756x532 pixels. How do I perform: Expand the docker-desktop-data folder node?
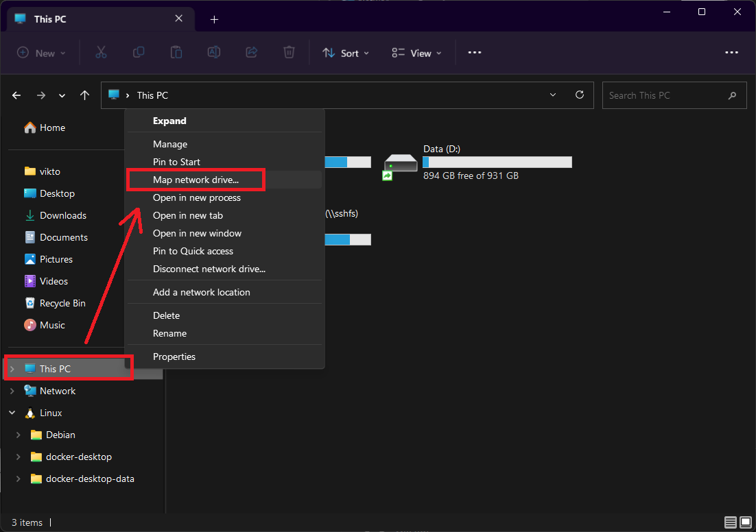[19, 479]
